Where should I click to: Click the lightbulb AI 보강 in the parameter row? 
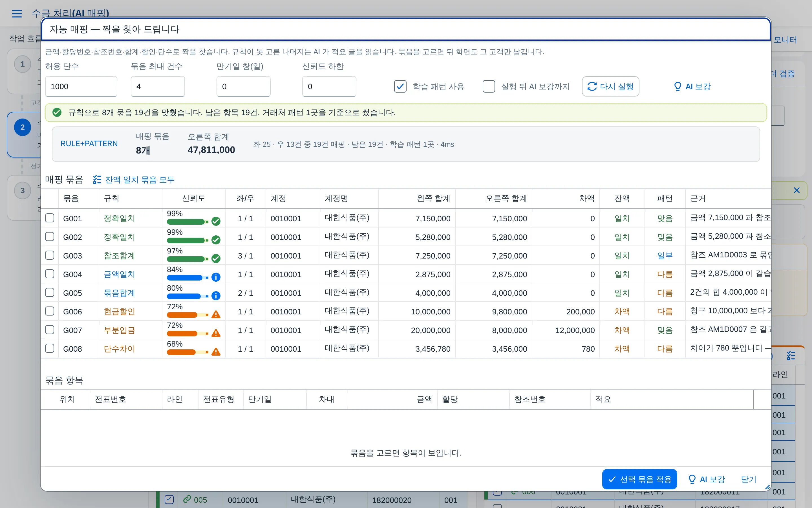(x=692, y=86)
